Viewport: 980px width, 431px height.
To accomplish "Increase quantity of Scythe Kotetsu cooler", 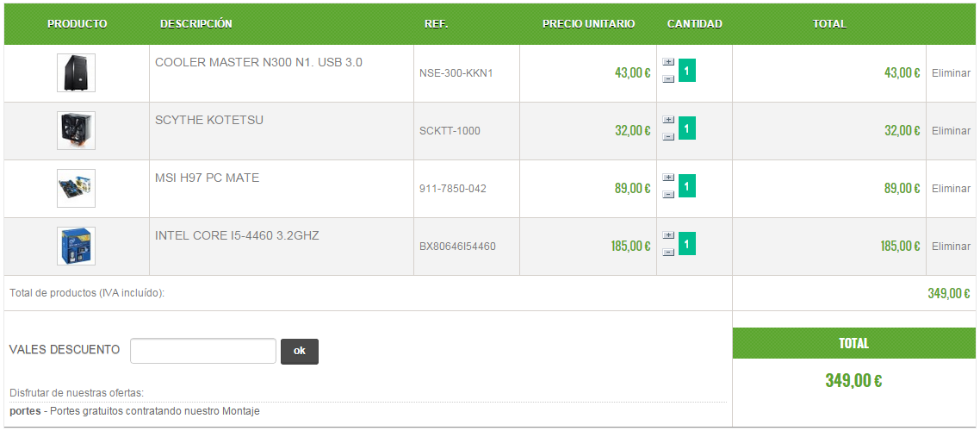I will (668, 120).
